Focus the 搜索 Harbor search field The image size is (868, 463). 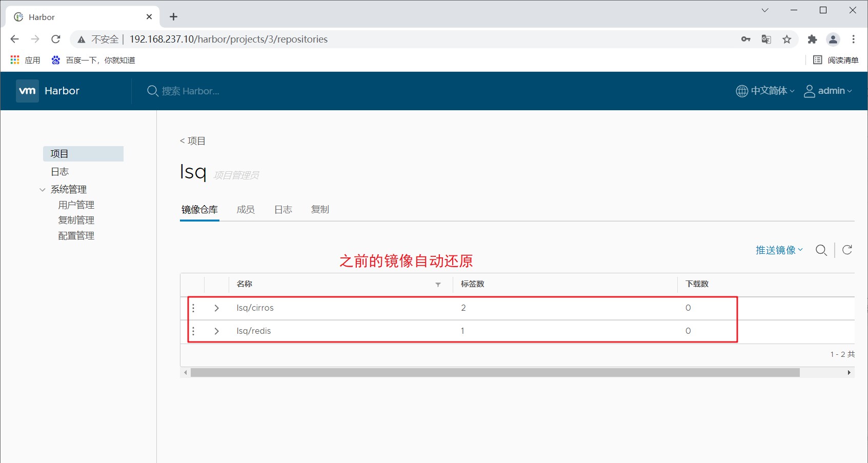click(191, 91)
